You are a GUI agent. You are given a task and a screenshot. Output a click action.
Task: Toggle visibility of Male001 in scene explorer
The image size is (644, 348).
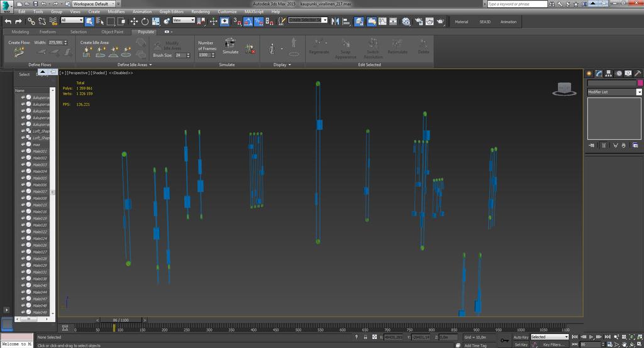(x=23, y=151)
